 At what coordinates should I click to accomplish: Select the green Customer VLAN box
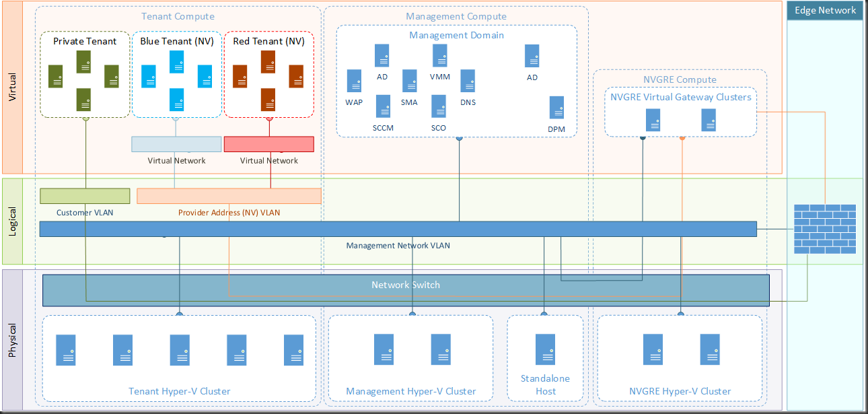pos(85,196)
